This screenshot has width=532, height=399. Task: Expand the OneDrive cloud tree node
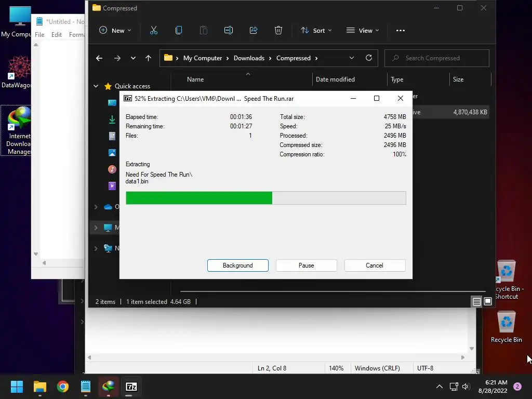coord(96,207)
